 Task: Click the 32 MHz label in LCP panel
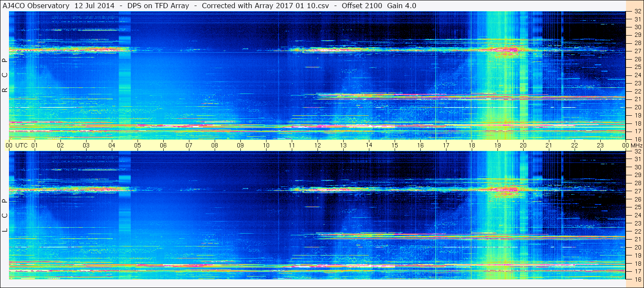pos(638,151)
